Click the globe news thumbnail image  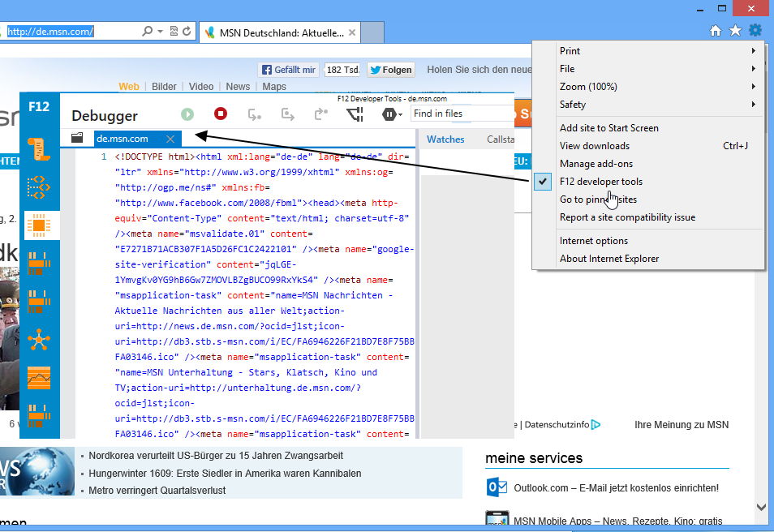pyautogui.click(x=37, y=471)
